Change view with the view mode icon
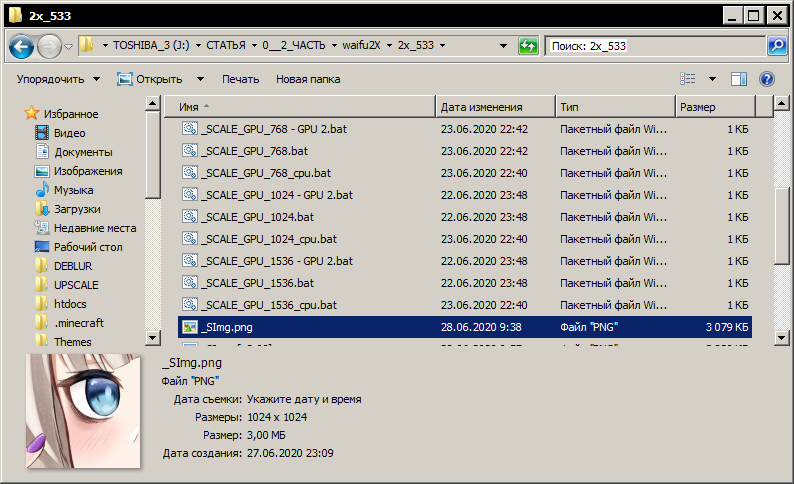The image size is (794, 484). click(x=687, y=79)
